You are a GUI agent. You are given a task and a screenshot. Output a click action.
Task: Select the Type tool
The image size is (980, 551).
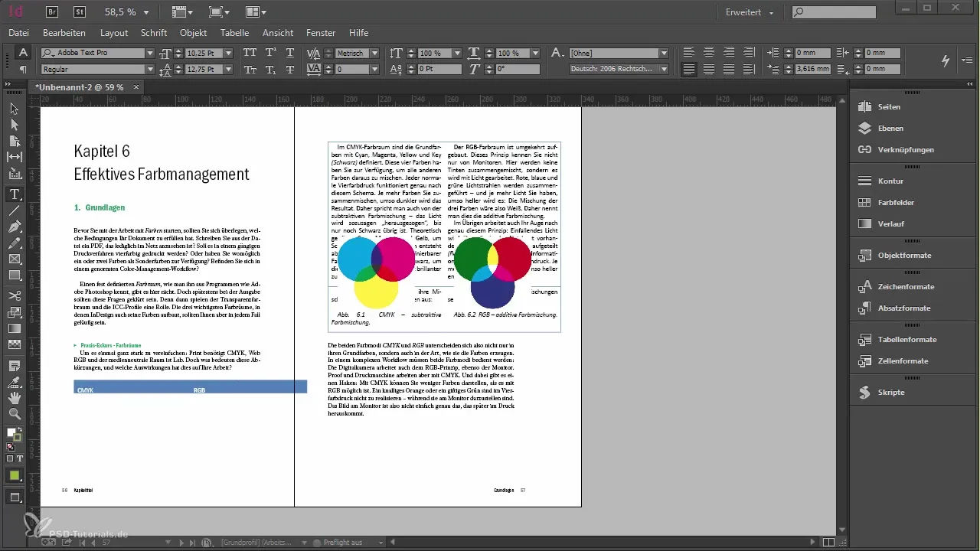15,194
